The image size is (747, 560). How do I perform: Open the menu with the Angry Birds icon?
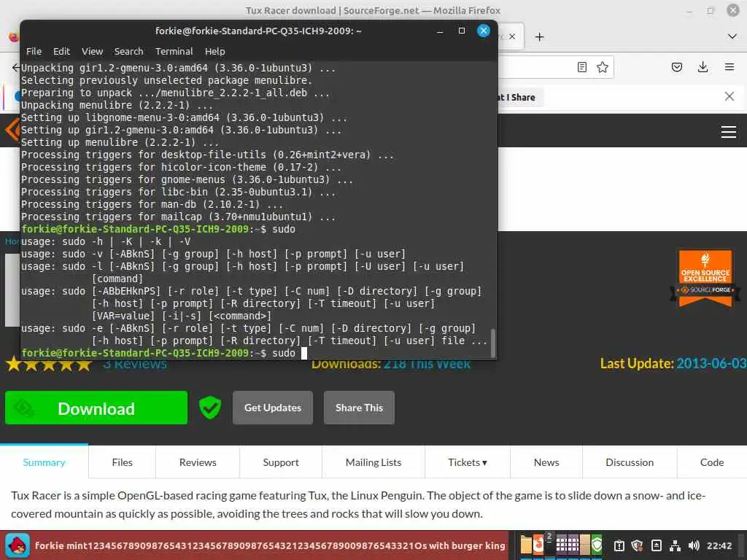[18, 545]
